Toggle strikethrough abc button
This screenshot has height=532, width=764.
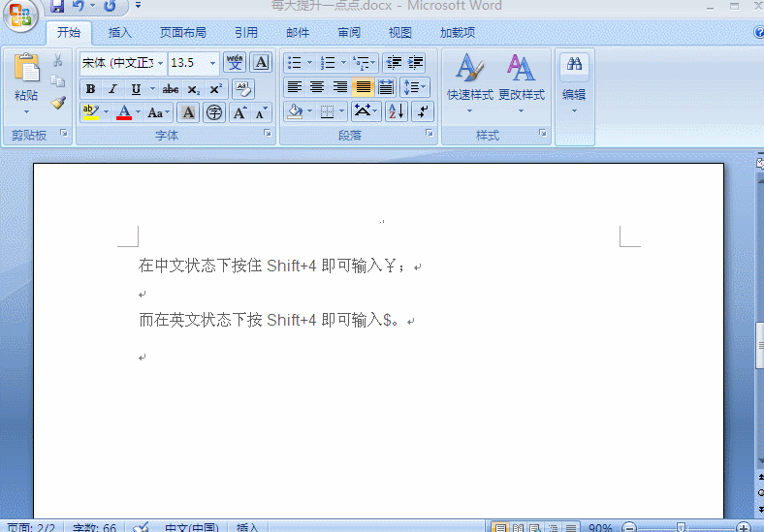point(170,89)
